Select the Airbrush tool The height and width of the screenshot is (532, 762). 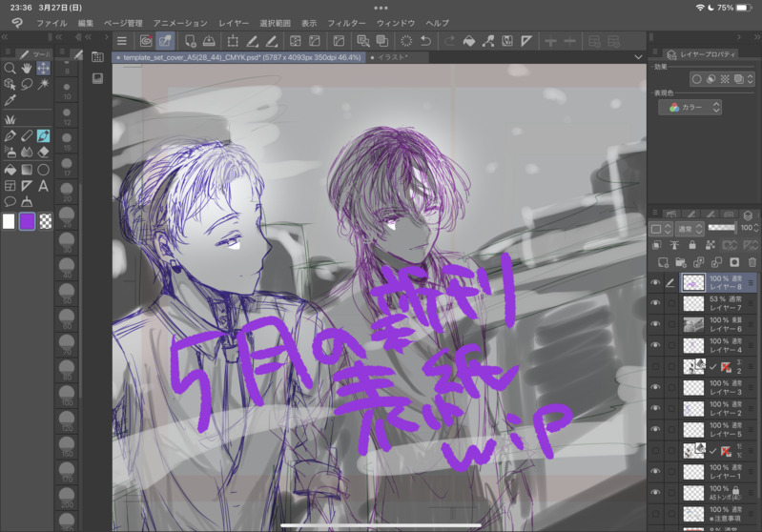tap(10, 153)
